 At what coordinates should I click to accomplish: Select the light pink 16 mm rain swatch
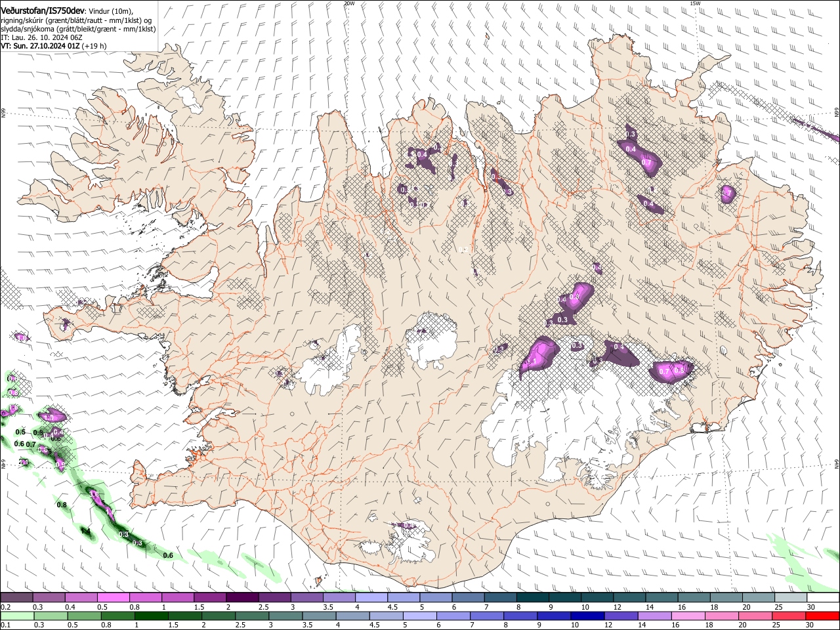688,616
